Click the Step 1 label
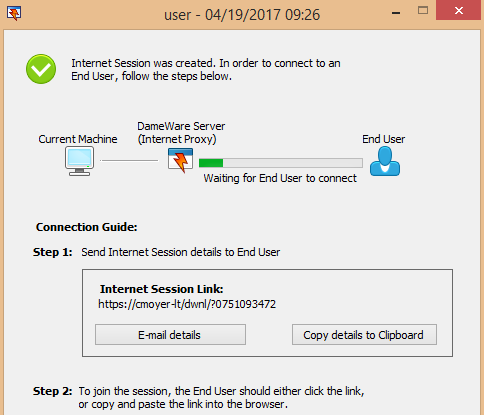484x415 pixels. point(53,252)
